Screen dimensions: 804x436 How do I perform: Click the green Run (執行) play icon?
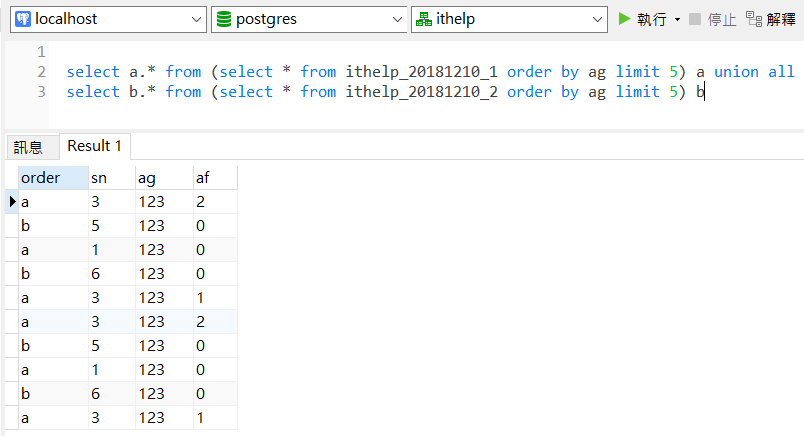point(624,19)
